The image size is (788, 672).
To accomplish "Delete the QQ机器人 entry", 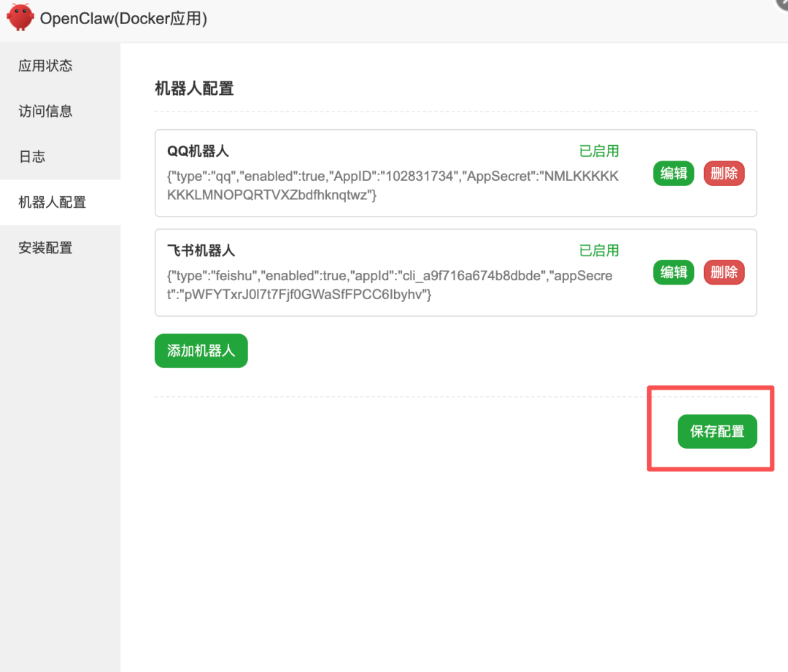I will tap(724, 174).
